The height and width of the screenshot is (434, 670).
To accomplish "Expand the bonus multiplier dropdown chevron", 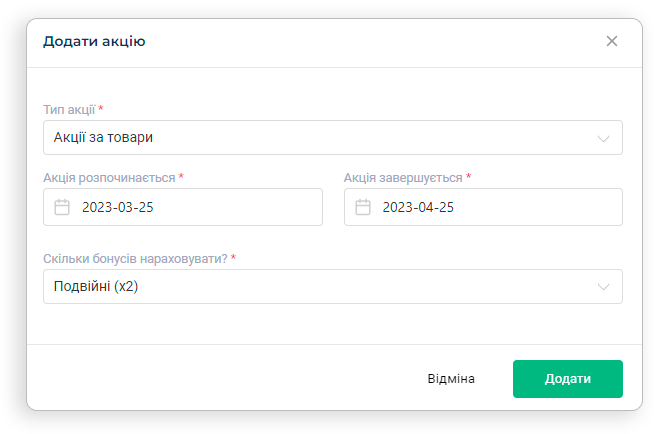I will click(x=603, y=287).
